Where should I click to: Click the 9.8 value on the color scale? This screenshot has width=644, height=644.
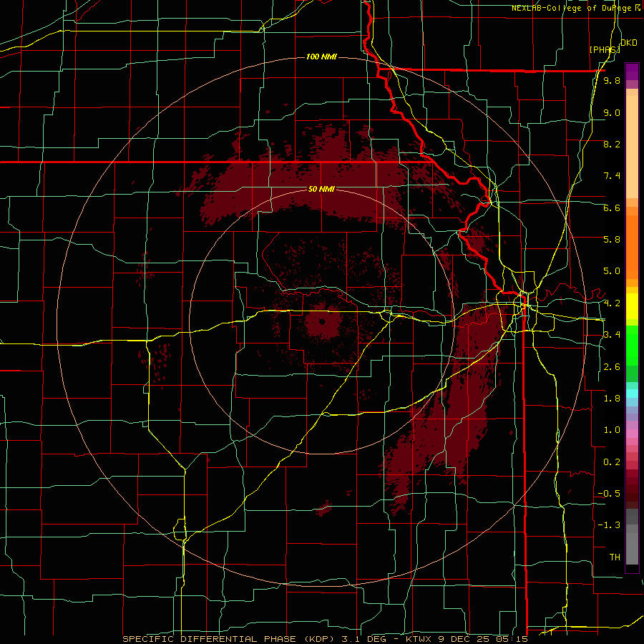(612, 80)
